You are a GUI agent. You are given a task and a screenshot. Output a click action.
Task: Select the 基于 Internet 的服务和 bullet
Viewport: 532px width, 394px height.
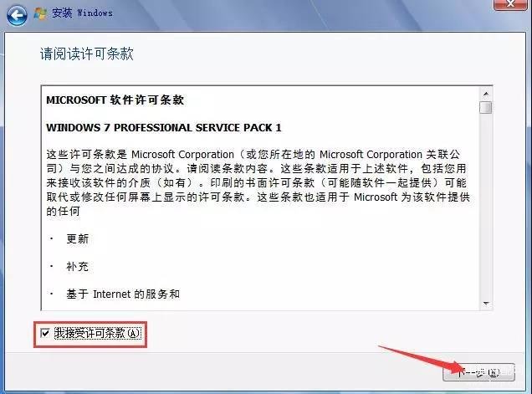coord(123,294)
